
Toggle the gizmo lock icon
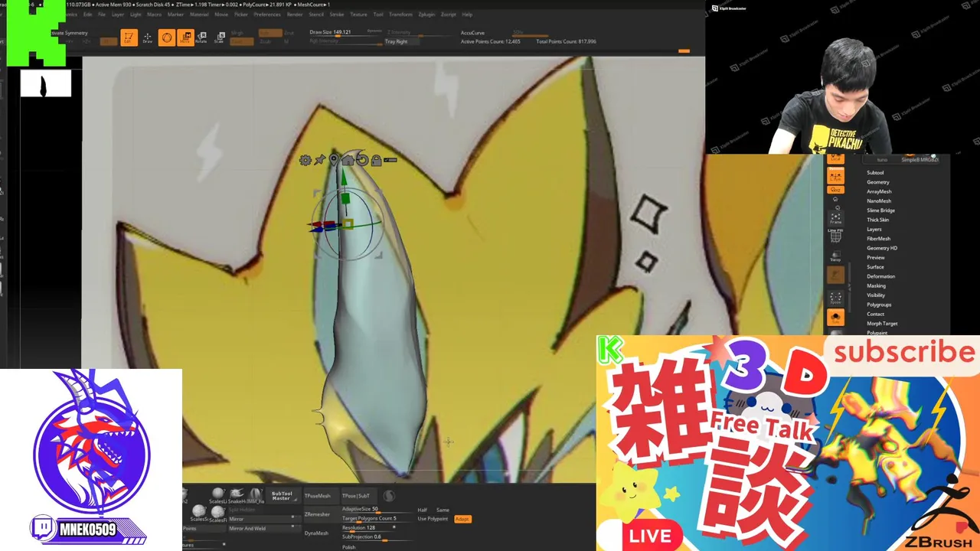[x=376, y=160]
